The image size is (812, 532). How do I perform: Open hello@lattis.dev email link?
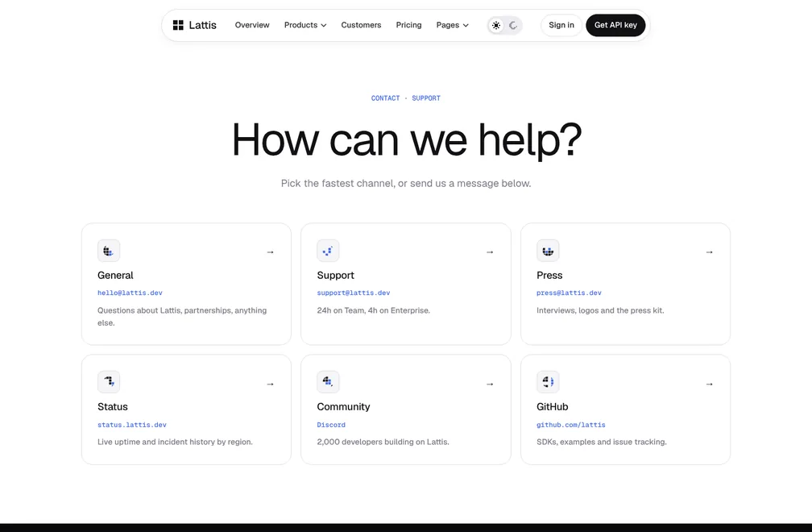(130, 293)
